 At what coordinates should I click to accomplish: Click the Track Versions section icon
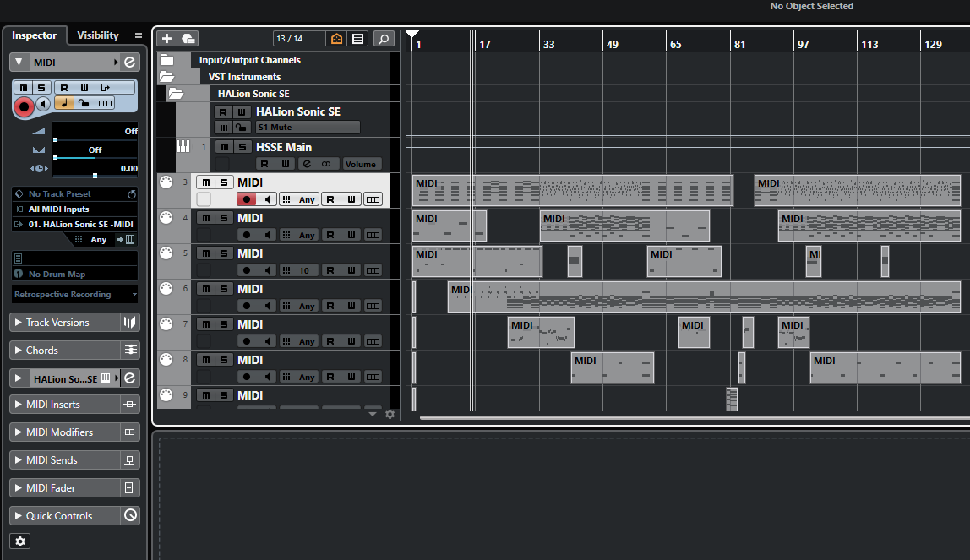129,322
